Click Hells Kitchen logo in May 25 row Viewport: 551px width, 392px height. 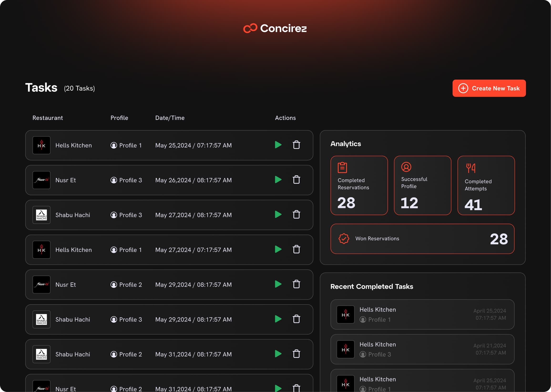(41, 145)
